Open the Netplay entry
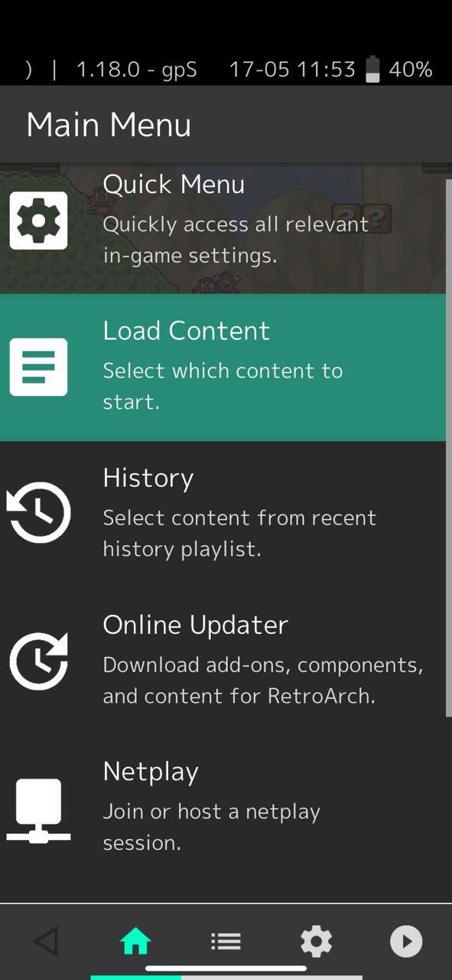 coord(223,808)
